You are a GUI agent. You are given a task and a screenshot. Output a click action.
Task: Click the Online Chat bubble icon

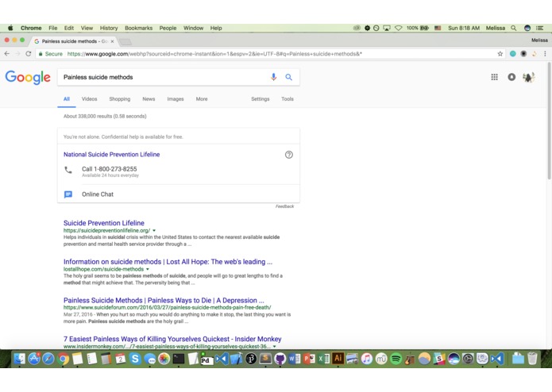[x=68, y=194]
